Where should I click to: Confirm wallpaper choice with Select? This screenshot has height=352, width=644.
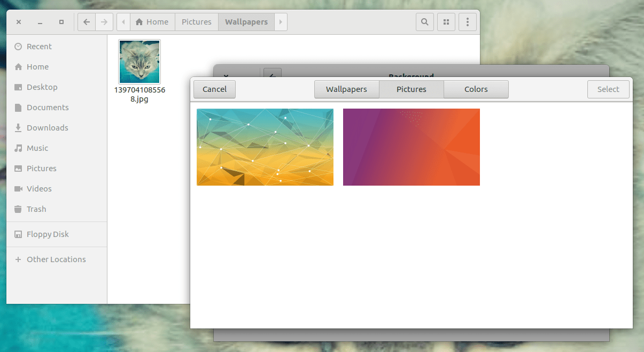(x=608, y=89)
